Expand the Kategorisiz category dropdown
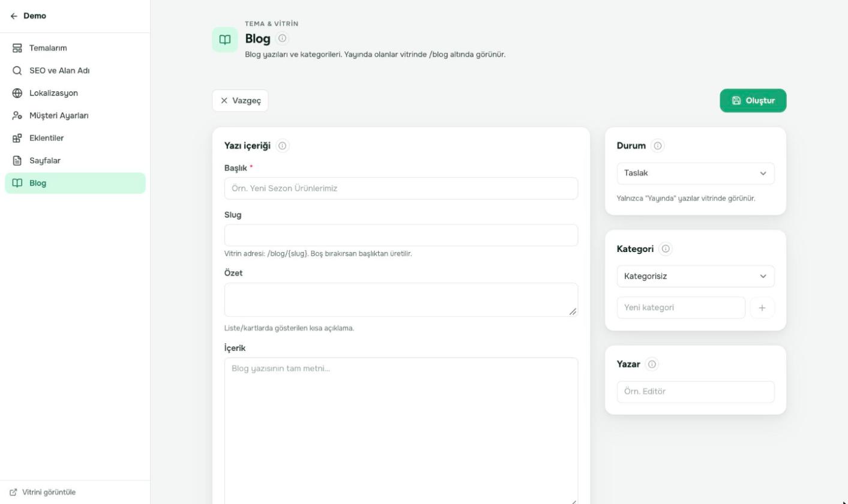 point(696,277)
